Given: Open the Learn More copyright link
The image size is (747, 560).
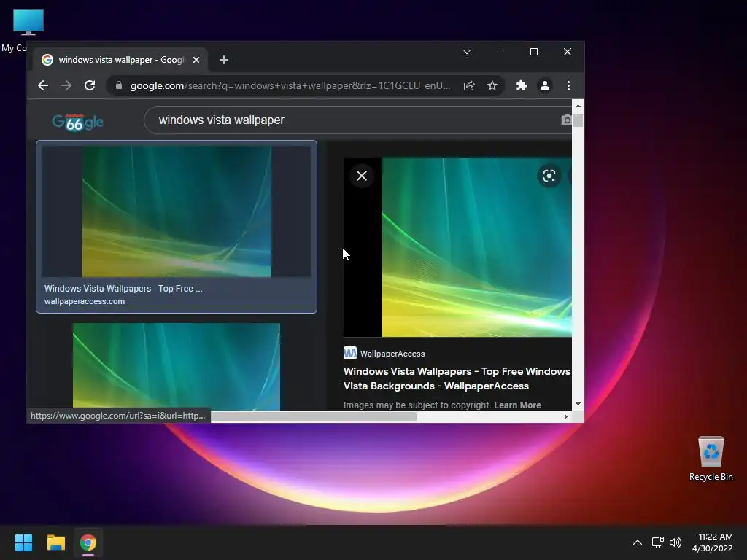Looking at the screenshot, I should (x=517, y=405).
